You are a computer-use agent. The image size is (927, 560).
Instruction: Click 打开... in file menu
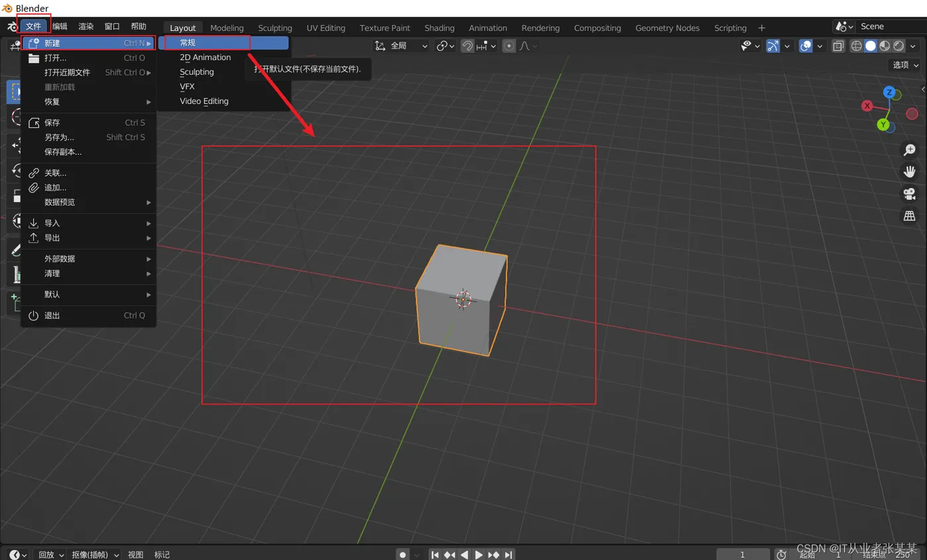click(x=89, y=58)
